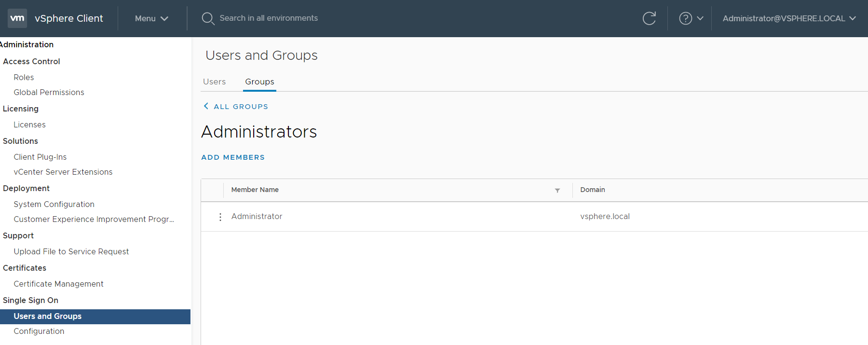Click the Licensing section heading
This screenshot has width=868, height=345.
pyautogui.click(x=20, y=109)
